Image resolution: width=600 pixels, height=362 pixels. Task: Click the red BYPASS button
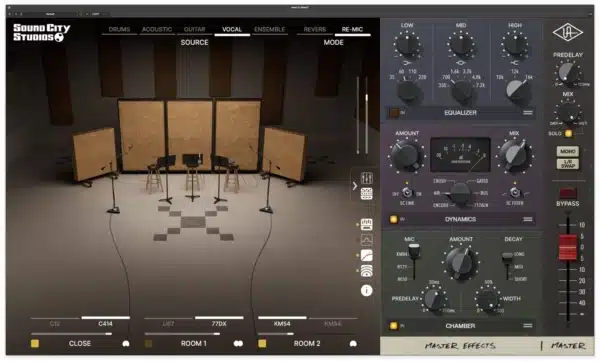coord(568,193)
